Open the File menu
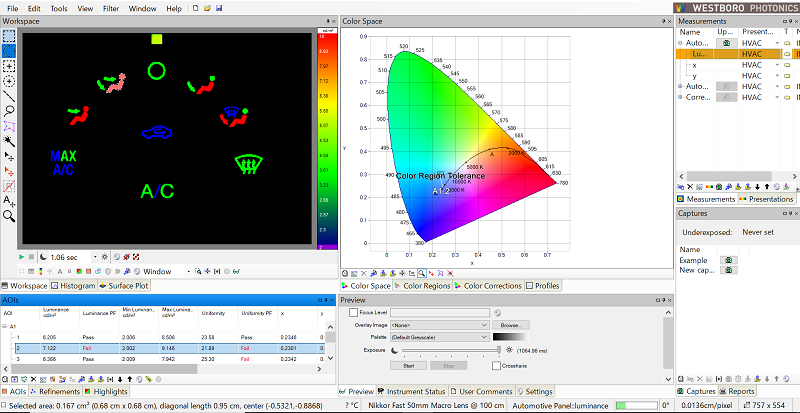The width and height of the screenshot is (800, 413). pos(13,9)
